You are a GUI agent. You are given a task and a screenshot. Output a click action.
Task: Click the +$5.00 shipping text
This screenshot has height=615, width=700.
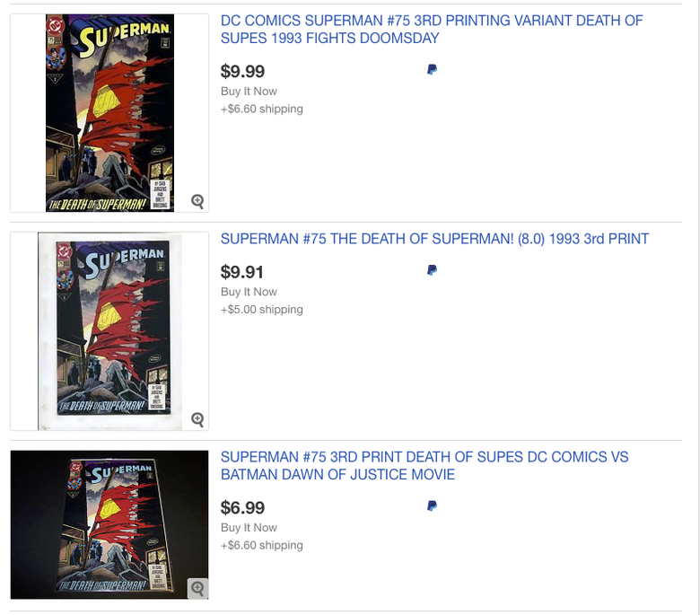262,310
